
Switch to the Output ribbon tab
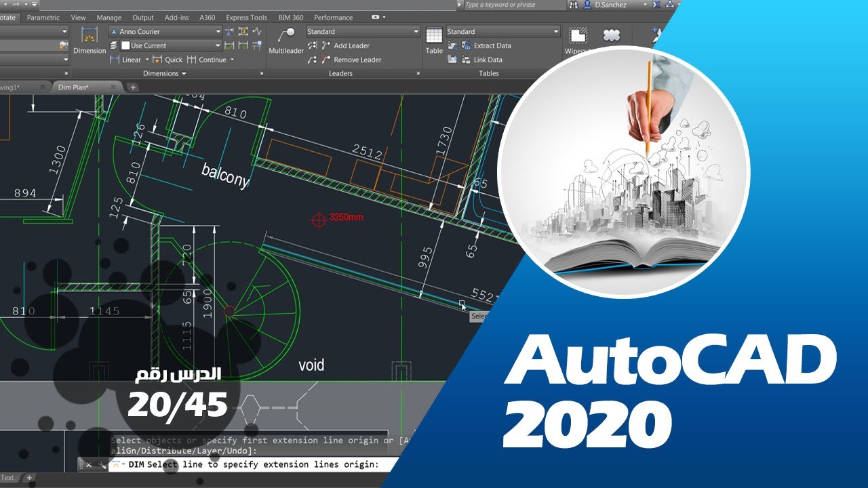(143, 18)
